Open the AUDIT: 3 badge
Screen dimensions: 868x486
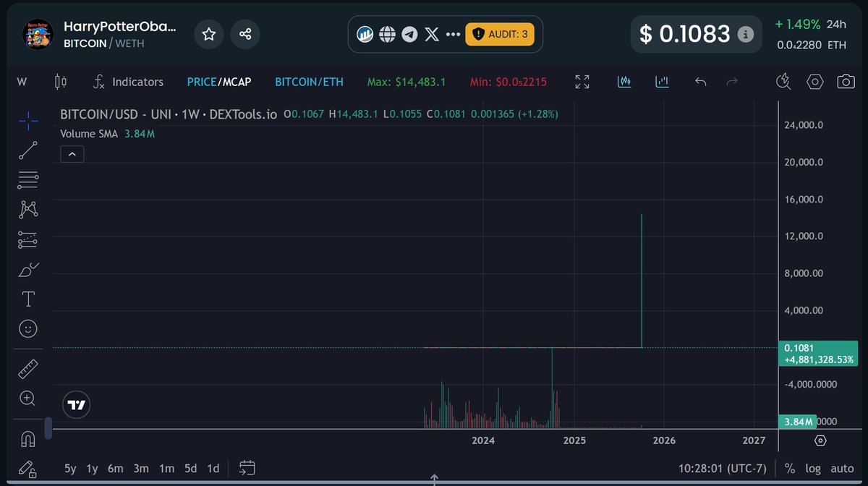pyautogui.click(x=500, y=34)
